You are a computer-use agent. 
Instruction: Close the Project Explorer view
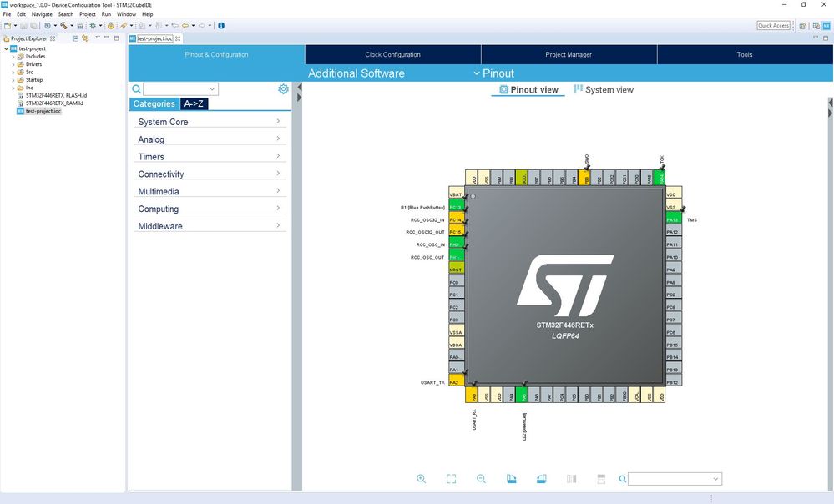click(x=53, y=38)
